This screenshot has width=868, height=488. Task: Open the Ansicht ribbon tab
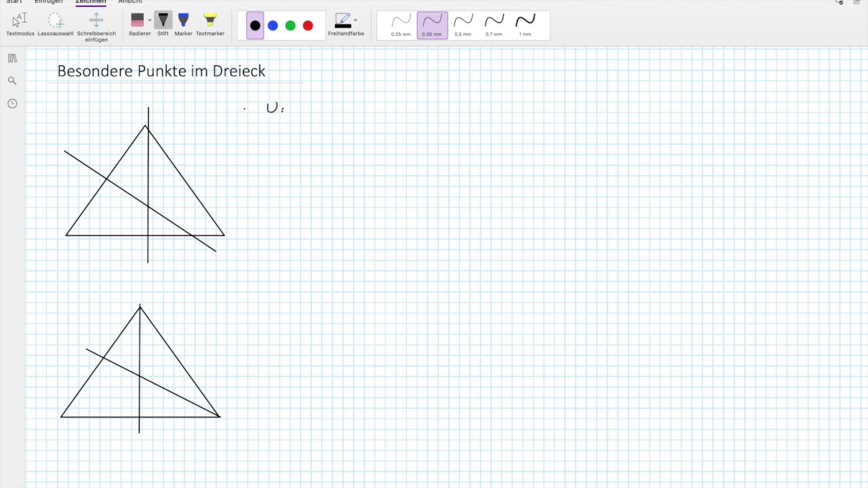click(x=130, y=2)
